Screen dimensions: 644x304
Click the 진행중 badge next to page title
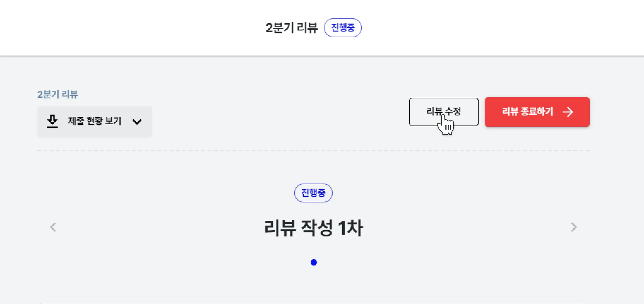click(343, 28)
